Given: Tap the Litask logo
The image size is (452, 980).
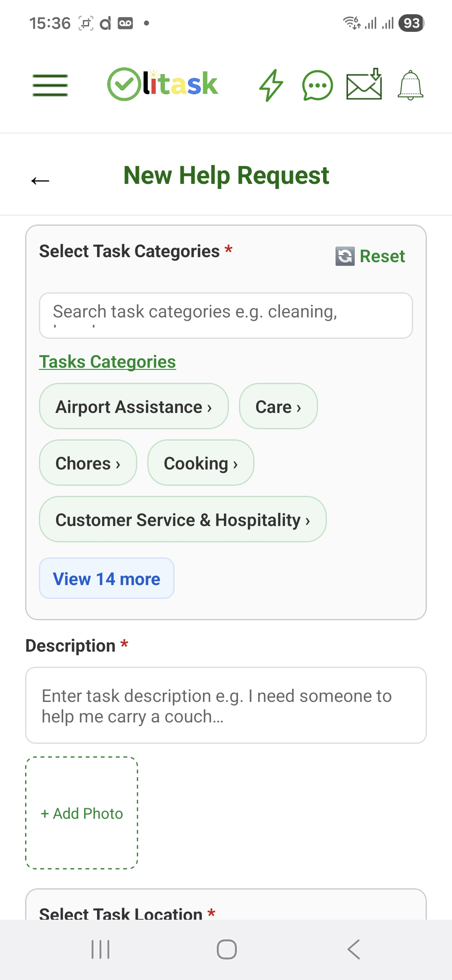Looking at the screenshot, I should tap(163, 84).
